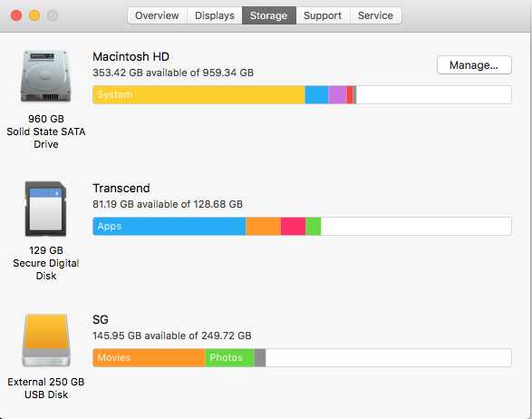Click the SG external USB disk icon
The image size is (532, 419).
(46, 340)
